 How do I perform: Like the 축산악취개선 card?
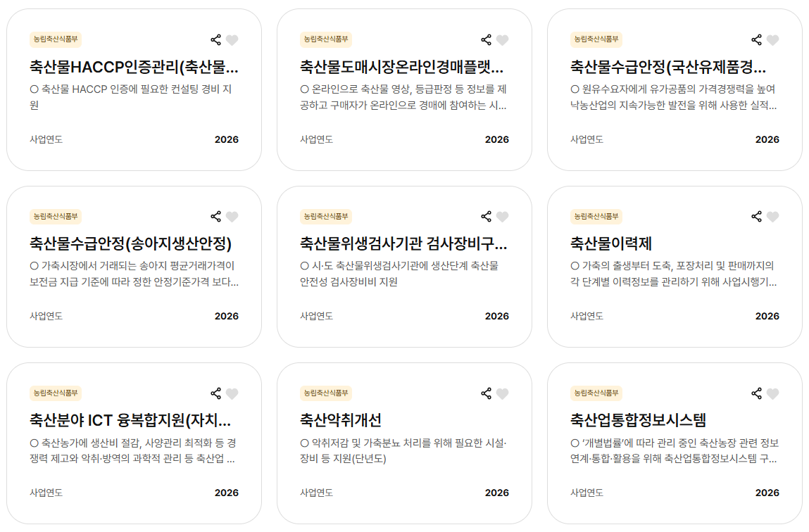[503, 393]
